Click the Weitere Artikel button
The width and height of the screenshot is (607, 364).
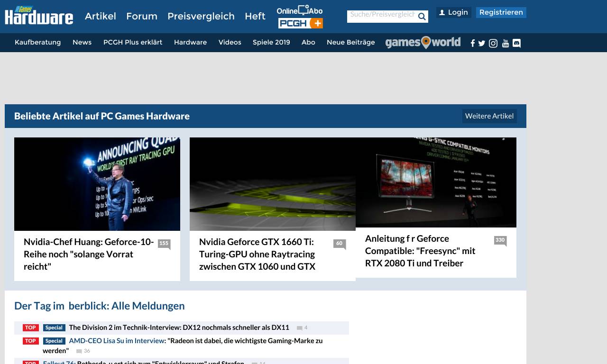(x=489, y=116)
